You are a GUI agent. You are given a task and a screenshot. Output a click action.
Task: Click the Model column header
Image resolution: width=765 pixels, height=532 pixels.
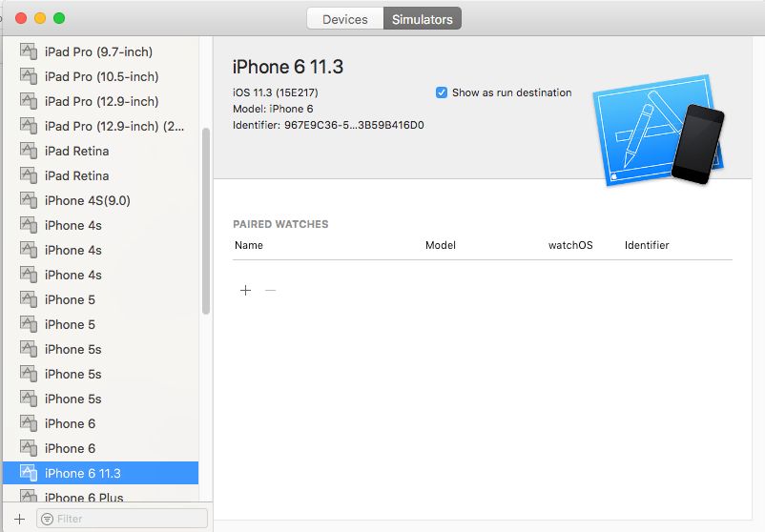tap(441, 245)
